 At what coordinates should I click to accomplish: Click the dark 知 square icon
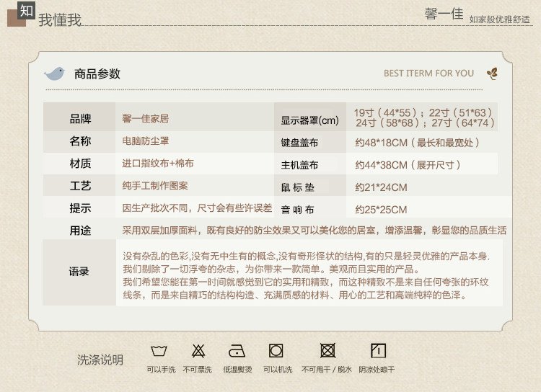click(x=26, y=10)
